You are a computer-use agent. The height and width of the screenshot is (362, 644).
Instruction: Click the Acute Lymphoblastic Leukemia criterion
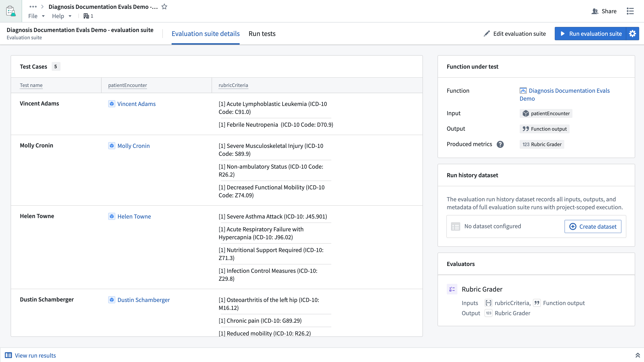273,108
